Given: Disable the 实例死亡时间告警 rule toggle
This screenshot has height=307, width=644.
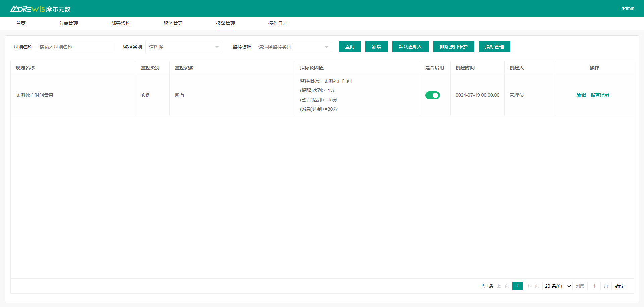Looking at the screenshot, I should 433,95.
